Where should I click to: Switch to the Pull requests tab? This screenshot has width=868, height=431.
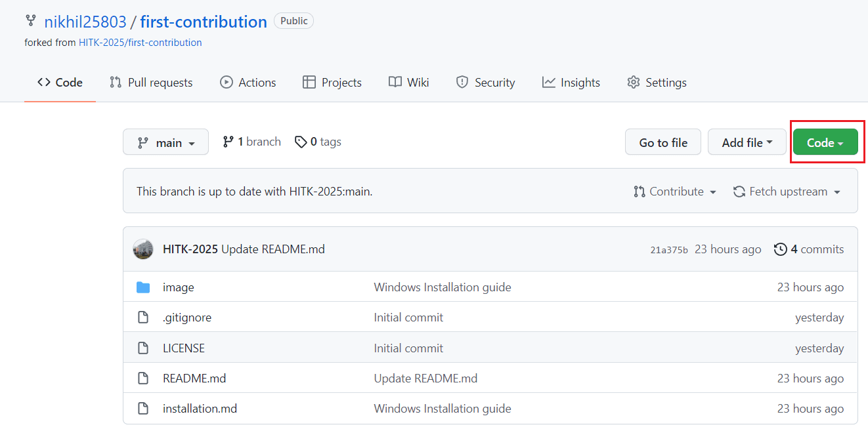(151, 83)
